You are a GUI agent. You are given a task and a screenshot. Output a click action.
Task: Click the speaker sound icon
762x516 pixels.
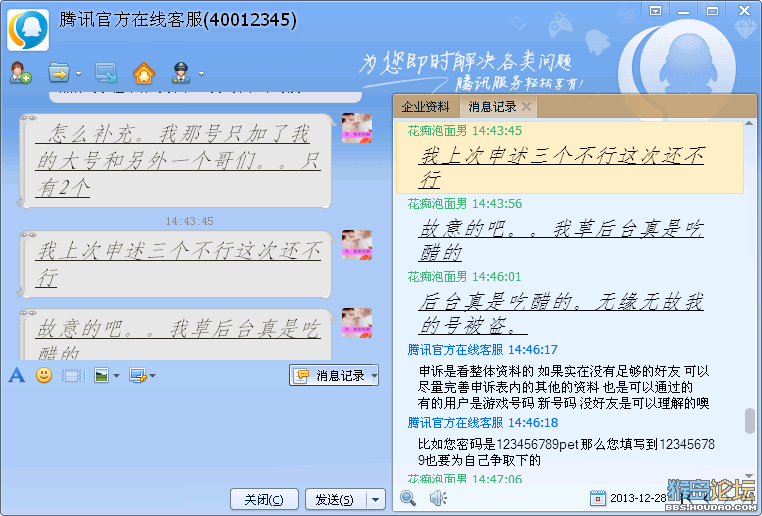click(438, 498)
